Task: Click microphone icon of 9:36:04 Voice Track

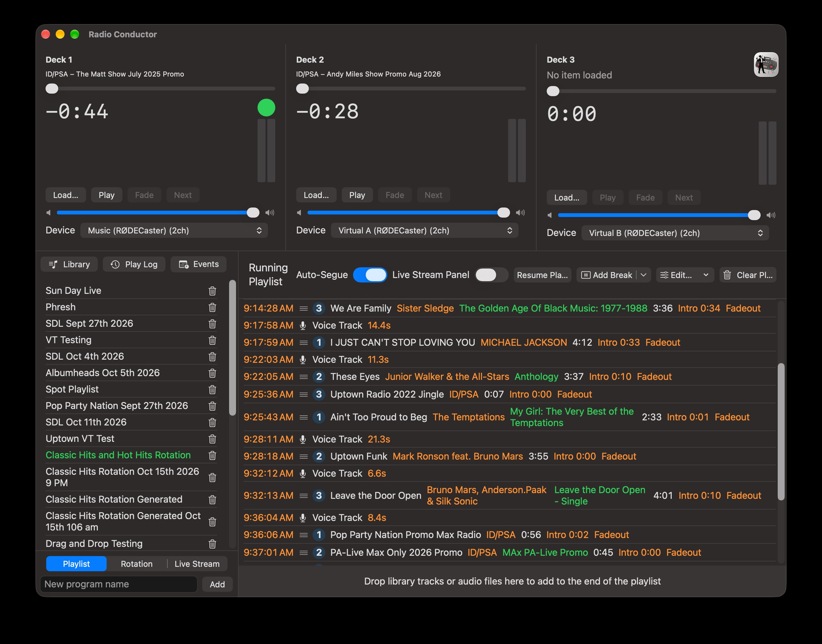Action: coord(302,518)
